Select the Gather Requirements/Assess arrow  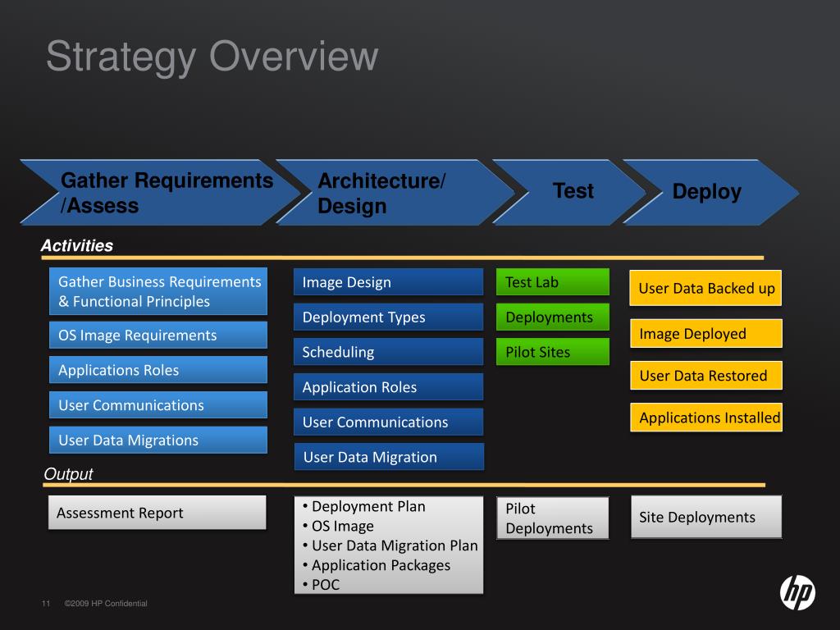tap(161, 192)
